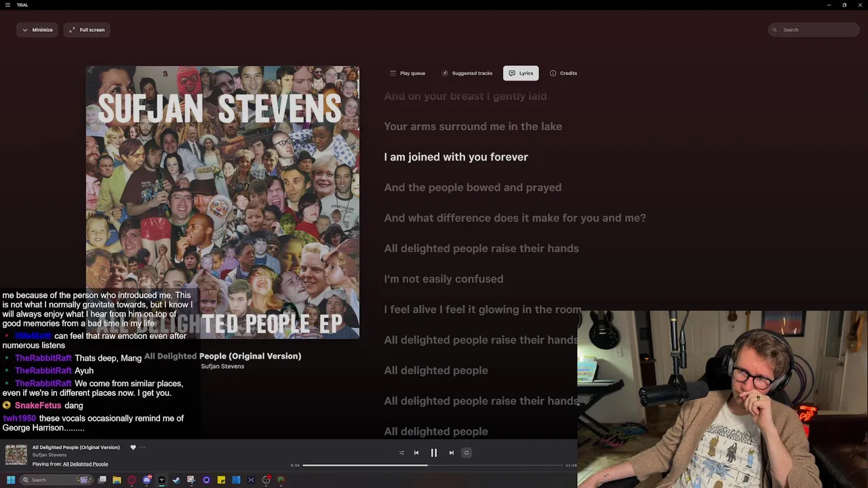
Task: Like the track with heart icon
Action: click(x=133, y=447)
